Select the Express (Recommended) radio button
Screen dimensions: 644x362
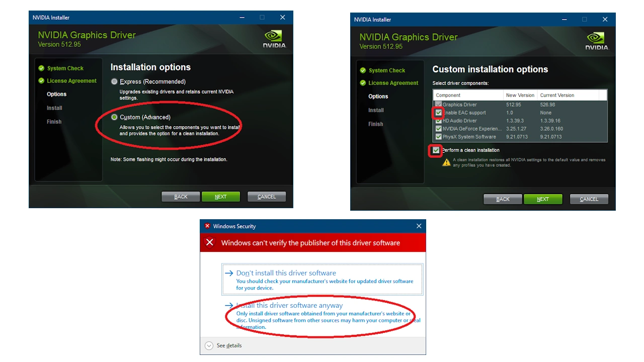[114, 81]
